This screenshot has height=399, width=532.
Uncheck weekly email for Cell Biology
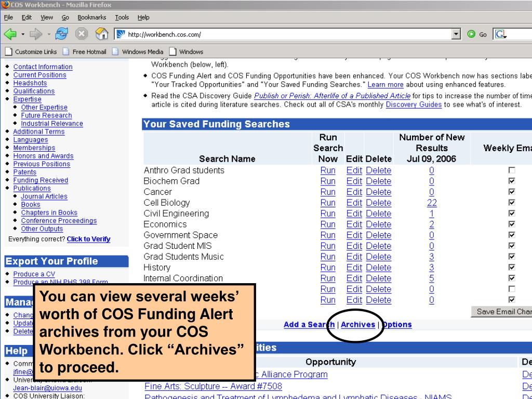512,203
